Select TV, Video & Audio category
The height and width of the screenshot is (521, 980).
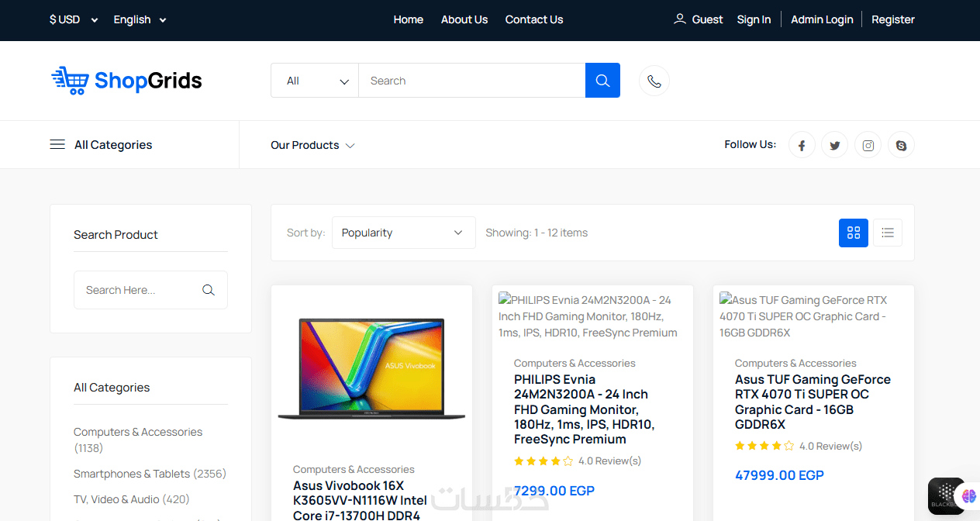132,499
